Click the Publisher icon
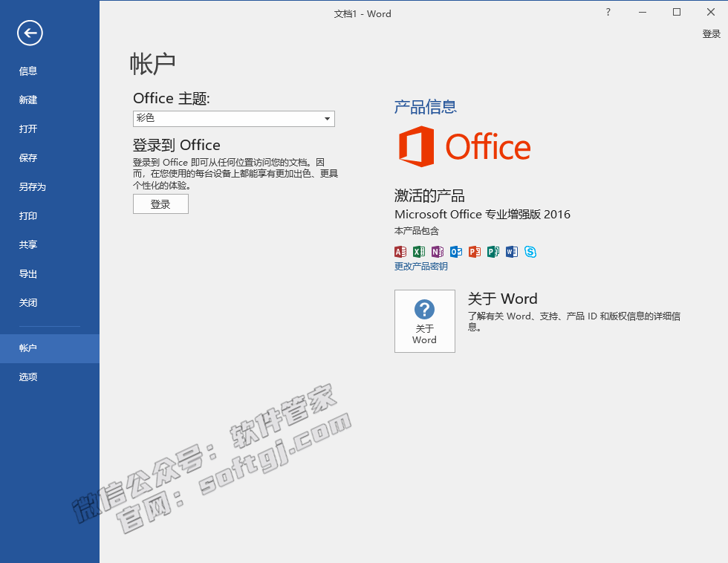This screenshot has width=728, height=563. click(493, 252)
